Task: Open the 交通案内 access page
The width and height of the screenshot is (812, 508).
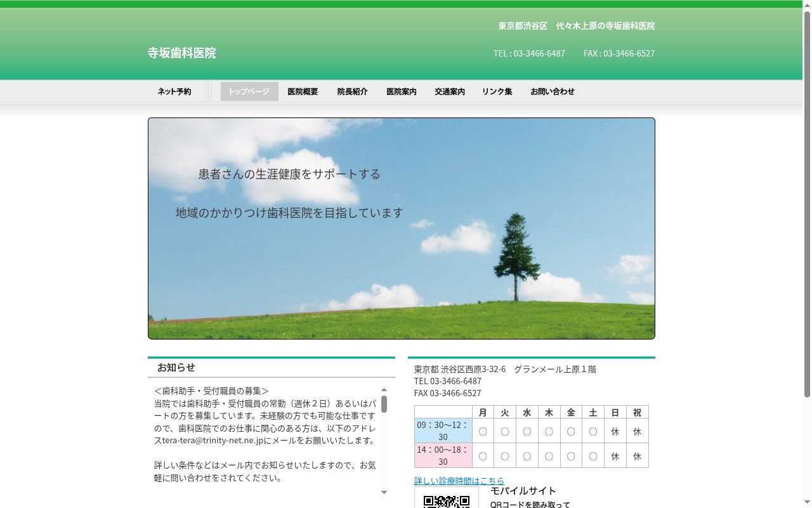Action: [450, 91]
